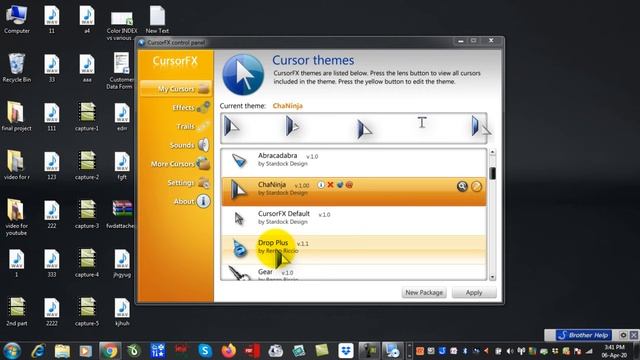Open the More Cursors section in sidebar
Viewport: 640px width, 360px height.
[180, 164]
